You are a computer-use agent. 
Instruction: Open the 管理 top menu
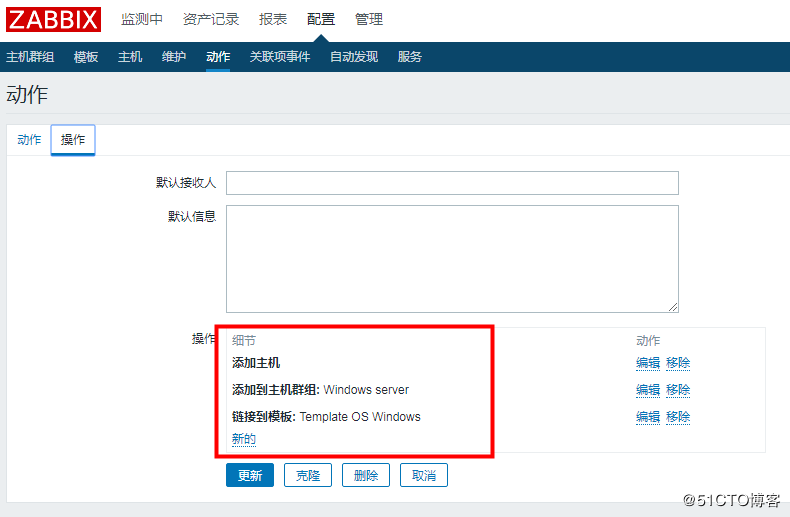pos(369,19)
